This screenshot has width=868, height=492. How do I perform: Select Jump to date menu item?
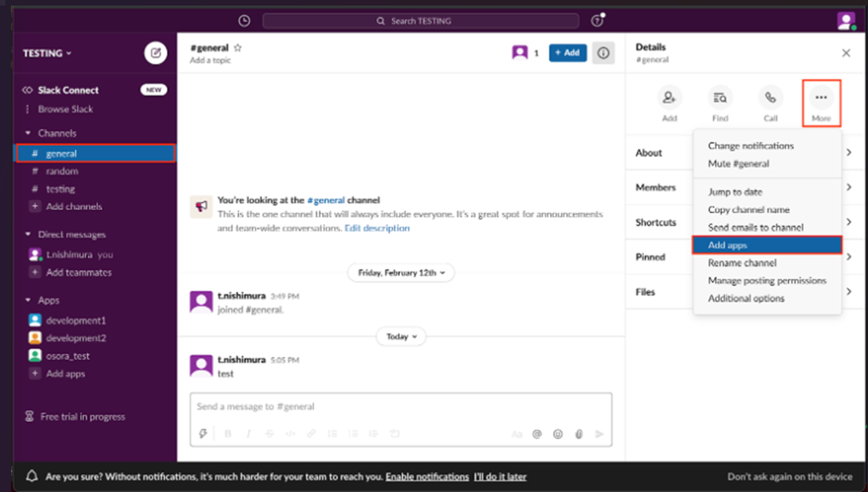(767, 192)
